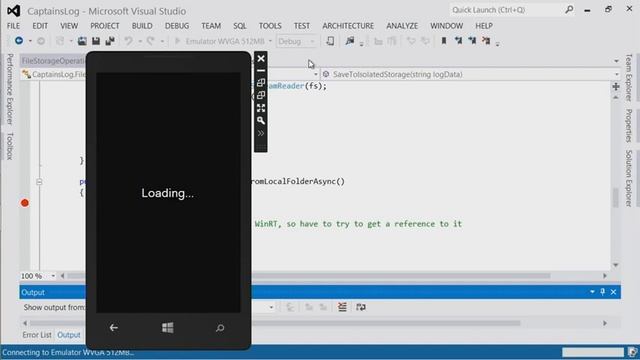Screen dimensions: 640x360
Task: Click emulator rotate right icon
Action: [261, 95]
